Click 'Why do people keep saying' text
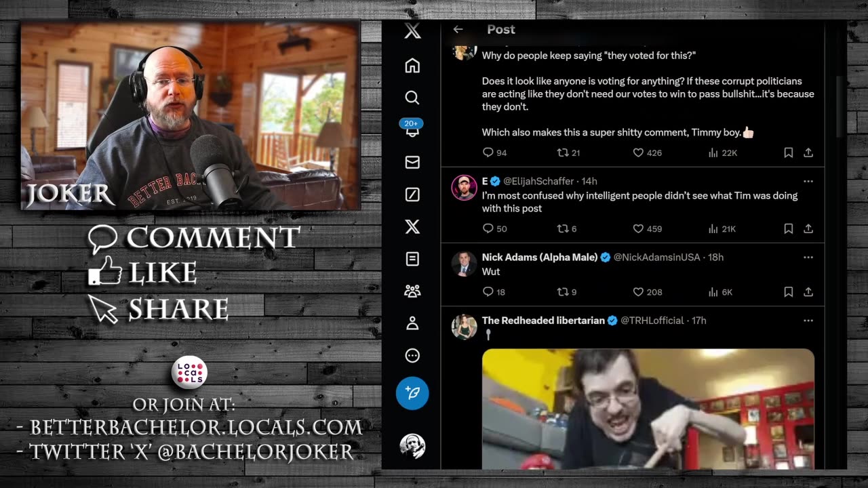 click(x=540, y=56)
